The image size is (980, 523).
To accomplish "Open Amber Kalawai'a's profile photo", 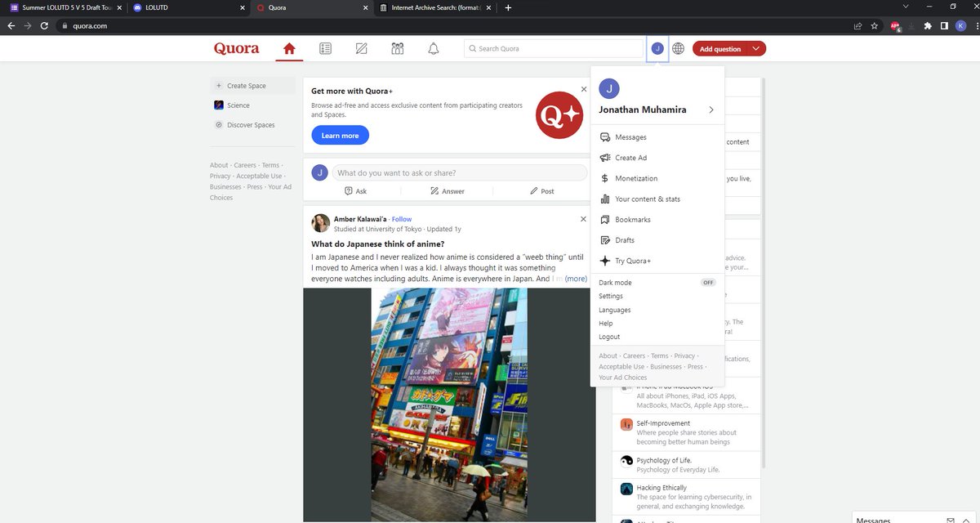I will 321,223.
